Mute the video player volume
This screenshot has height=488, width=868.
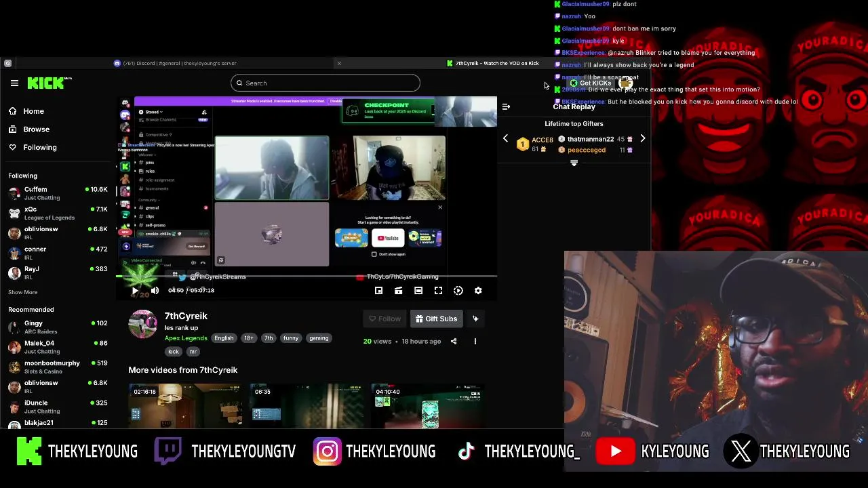click(155, 291)
